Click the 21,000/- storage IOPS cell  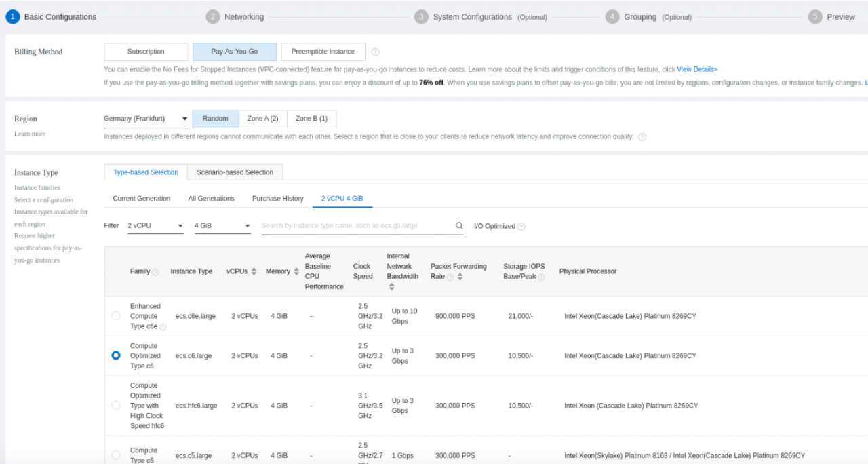521,316
